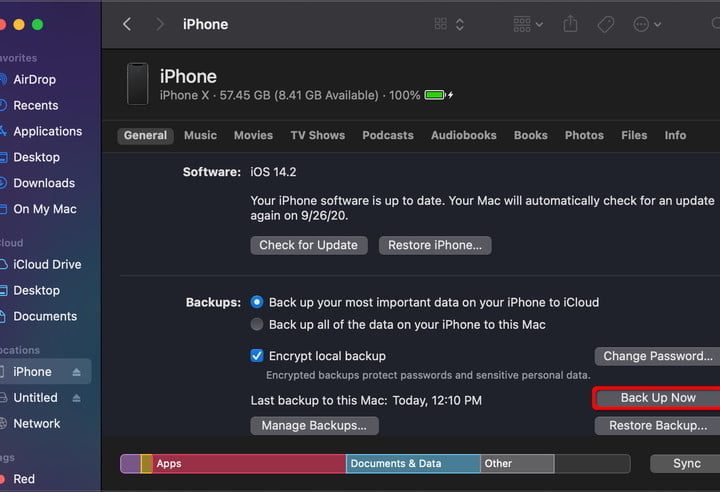This screenshot has width=720, height=492.
Task: Open Desktop under Favorites
Action: pos(36,157)
